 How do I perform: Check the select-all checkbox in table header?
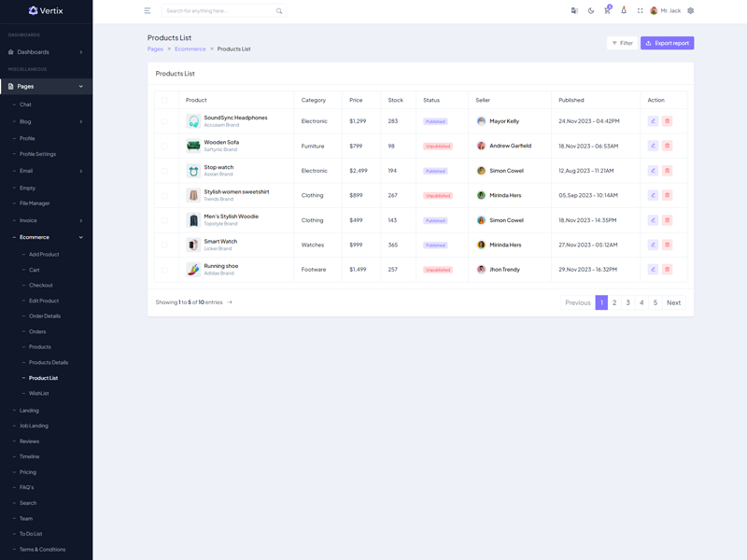(164, 100)
